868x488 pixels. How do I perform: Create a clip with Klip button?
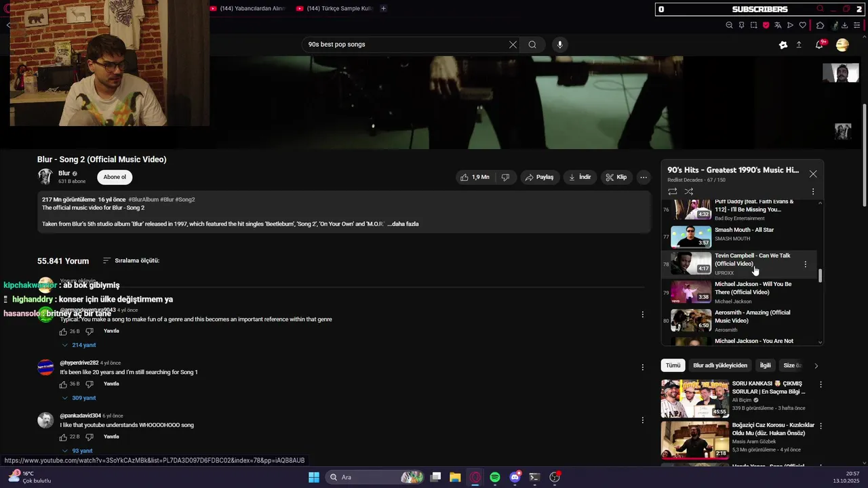616,177
